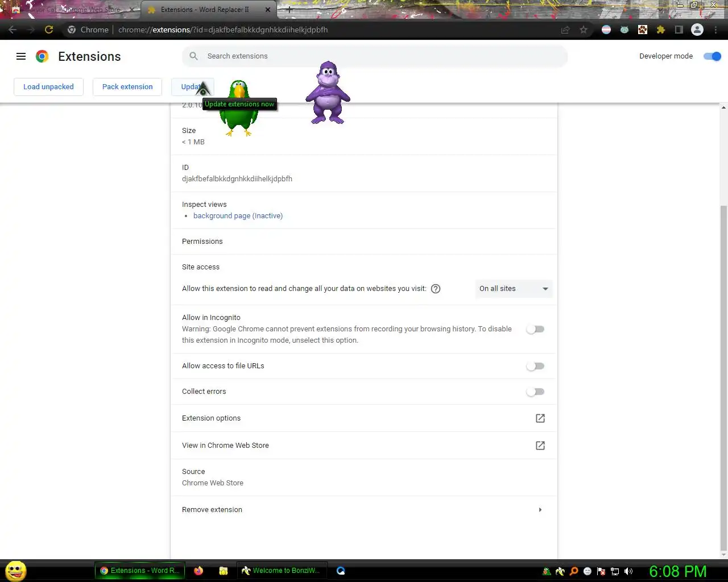Enable Allow in Incognito toggle
This screenshot has height=582, width=728.
coord(535,329)
